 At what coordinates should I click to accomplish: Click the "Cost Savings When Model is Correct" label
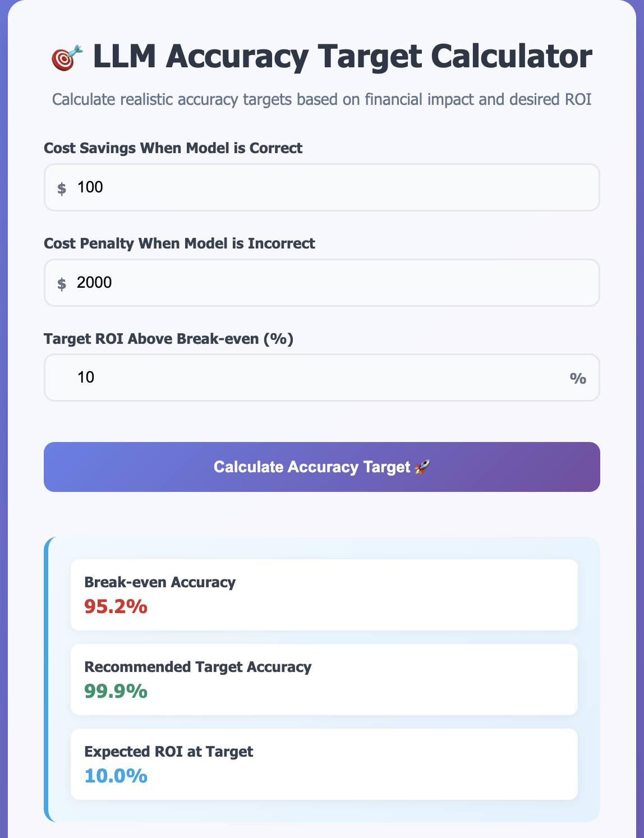[173, 148]
